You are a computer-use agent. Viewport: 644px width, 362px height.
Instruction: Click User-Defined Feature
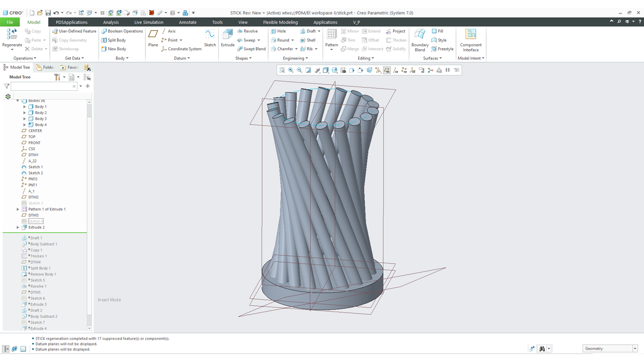tap(74, 31)
